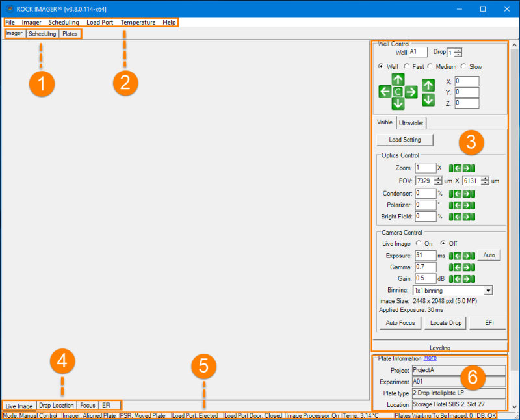
Task: Decrease Gain with its green left arrow
Action: (x=458, y=279)
